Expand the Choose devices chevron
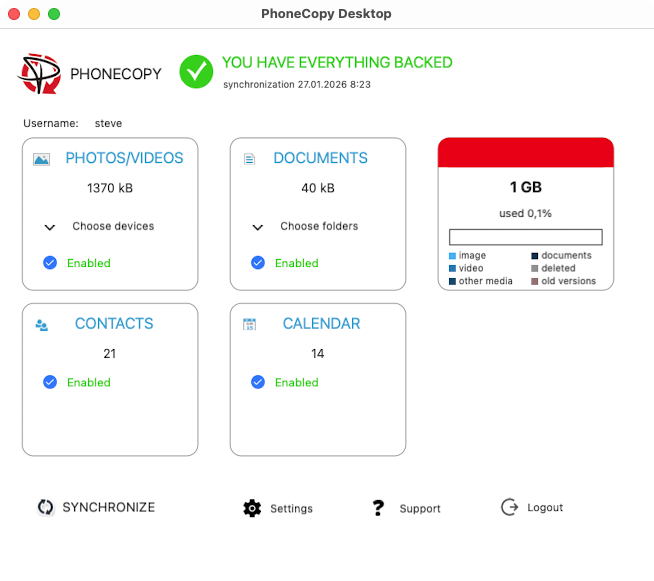654x581 pixels. point(50,227)
